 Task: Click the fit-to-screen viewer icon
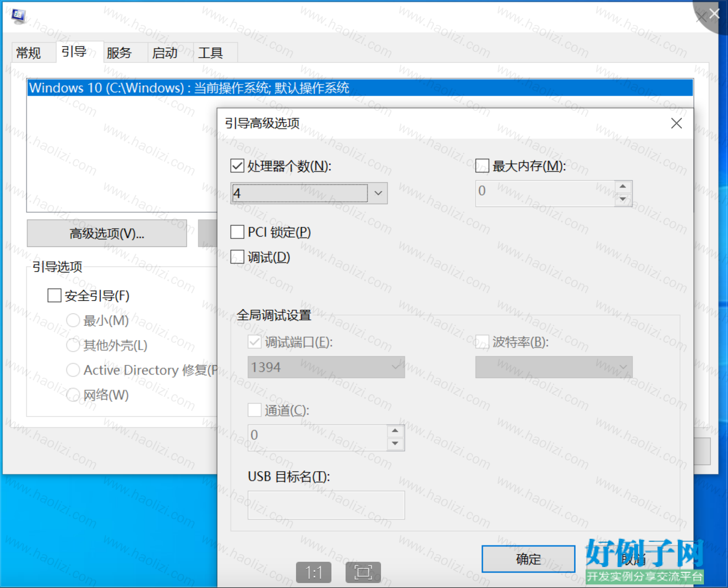click(x=363, y=572)
